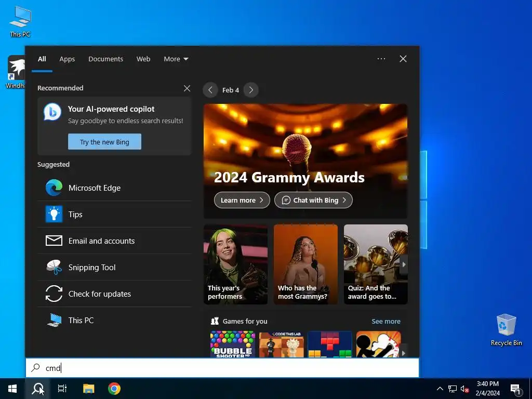Open See more games link
Image resolution: width=532 pixels, height=399 pixels.
(386, 321)
